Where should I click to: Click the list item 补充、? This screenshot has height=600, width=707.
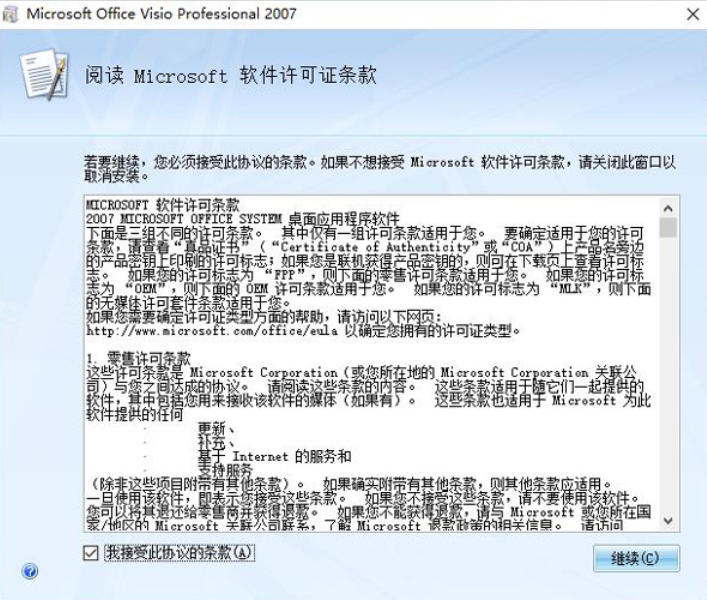coord(217,442)
